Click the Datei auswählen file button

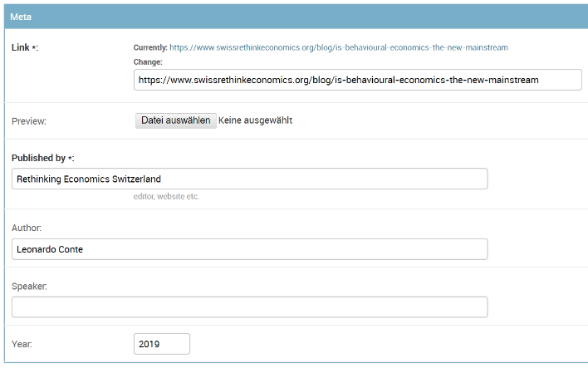click(x=175, y=120)
